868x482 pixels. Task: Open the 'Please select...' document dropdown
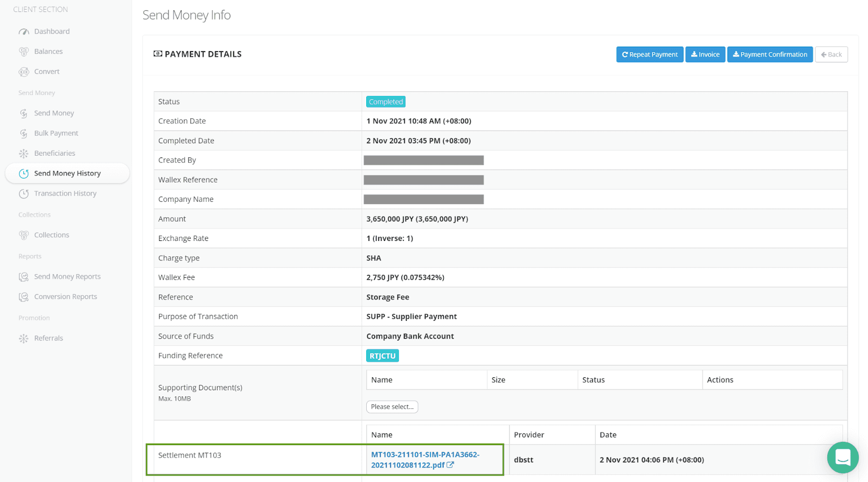pyautogui.click(x=392, y=407)
